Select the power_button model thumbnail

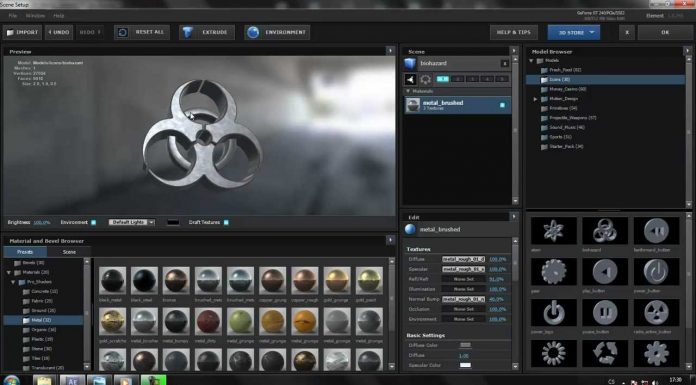656,271
